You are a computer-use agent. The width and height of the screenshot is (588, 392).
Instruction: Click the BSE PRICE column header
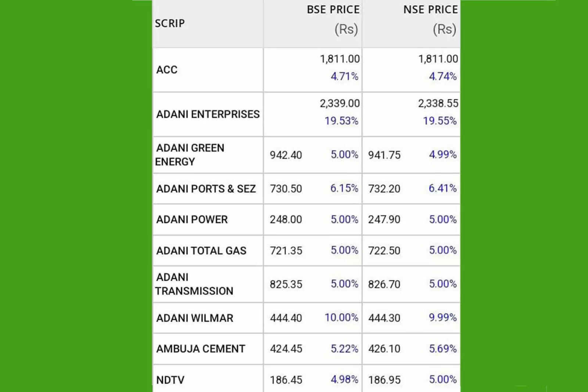tap(333, 10)
